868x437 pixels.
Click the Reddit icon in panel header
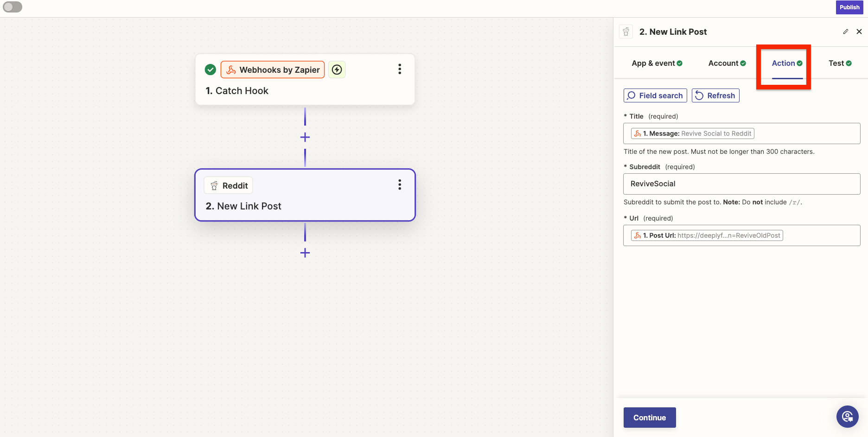626,32
